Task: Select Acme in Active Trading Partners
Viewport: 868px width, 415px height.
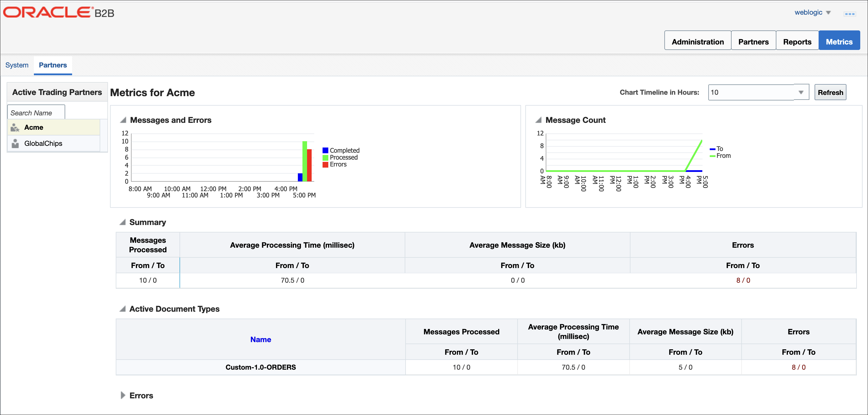Action: click(x=54, y=127)
